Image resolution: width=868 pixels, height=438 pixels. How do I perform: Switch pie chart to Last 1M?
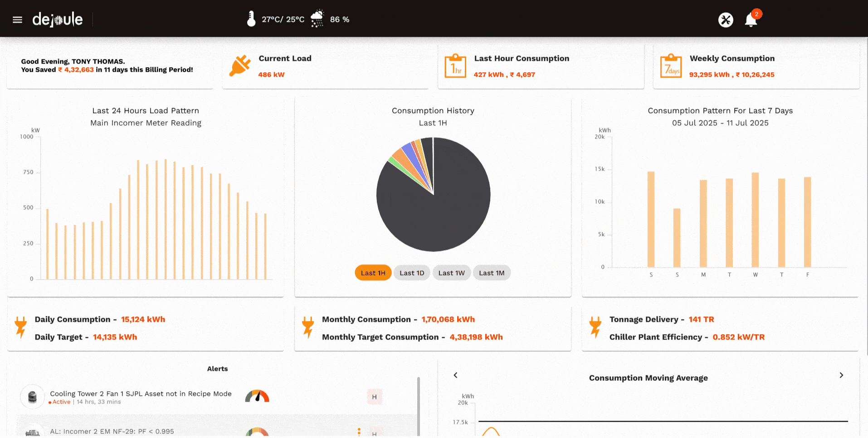[492, 273]
